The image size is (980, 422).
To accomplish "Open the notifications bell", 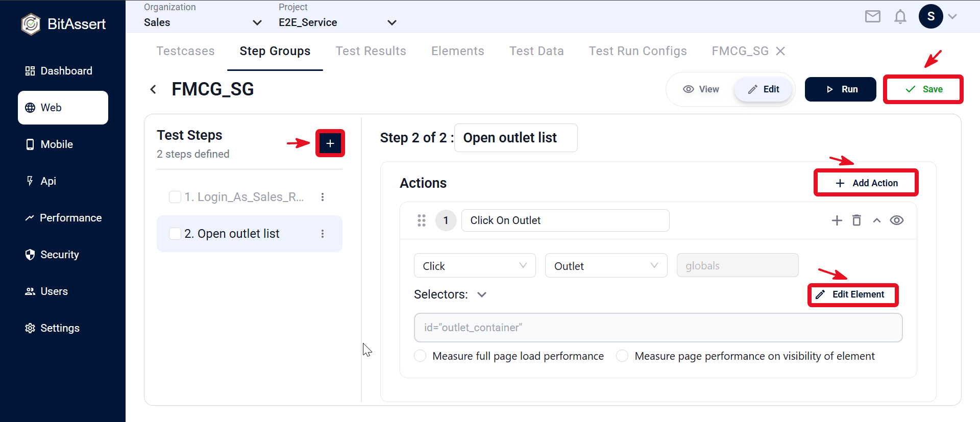I will coord(900,16).
